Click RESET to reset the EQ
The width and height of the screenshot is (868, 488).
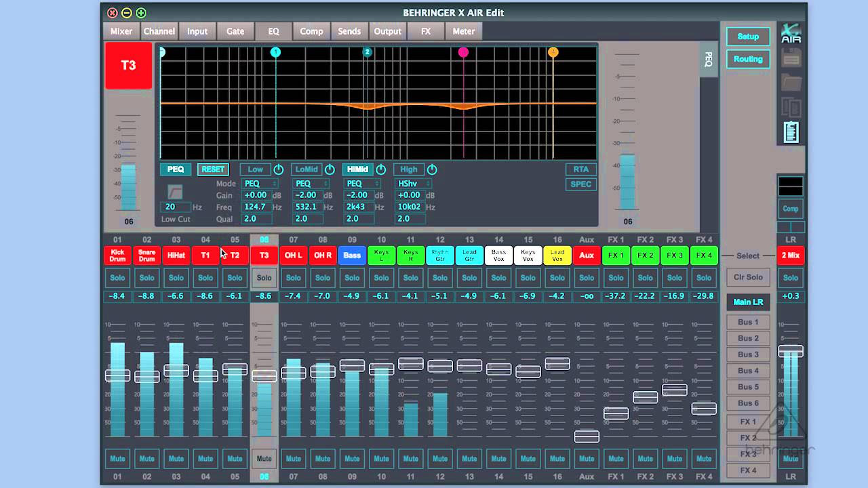point(213,169)
